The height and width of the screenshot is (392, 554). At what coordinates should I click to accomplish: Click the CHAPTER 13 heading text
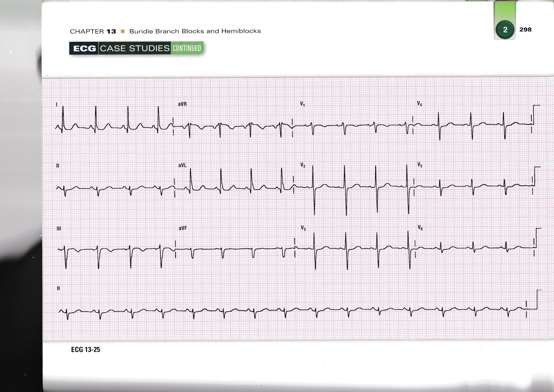coord(93,32)
